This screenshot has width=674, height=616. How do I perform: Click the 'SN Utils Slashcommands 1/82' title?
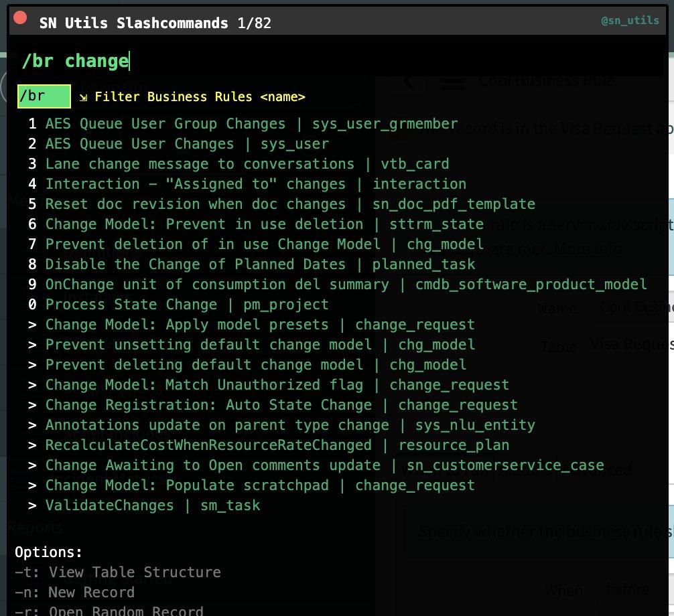point(155,23)
